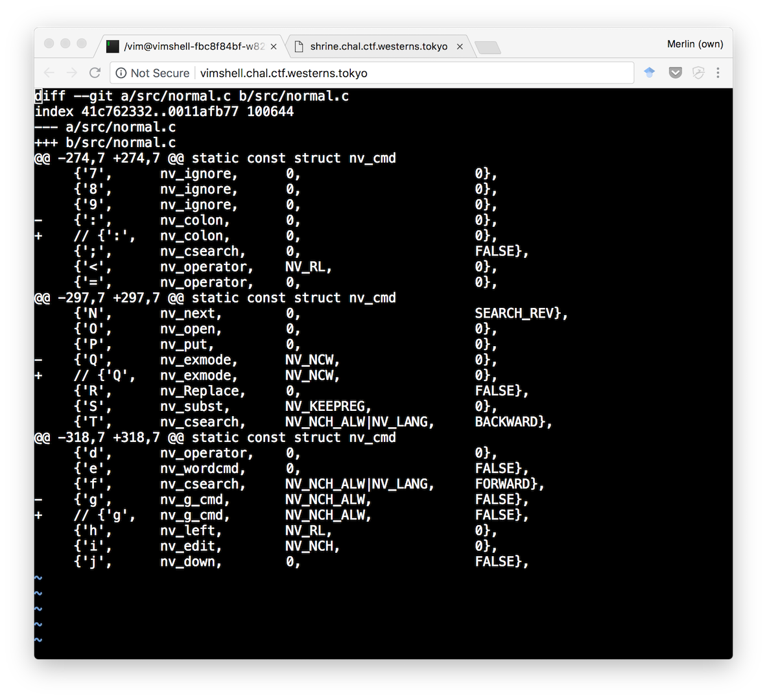This screenshot has height=700, width=767.
Task: Reload the vimshell page
Action: tap(95, 73)
